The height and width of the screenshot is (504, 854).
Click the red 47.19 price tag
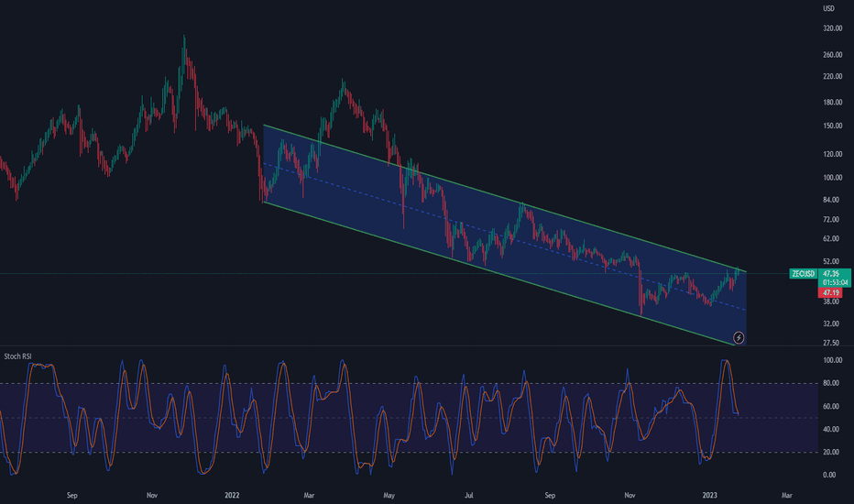click(830, 292)
